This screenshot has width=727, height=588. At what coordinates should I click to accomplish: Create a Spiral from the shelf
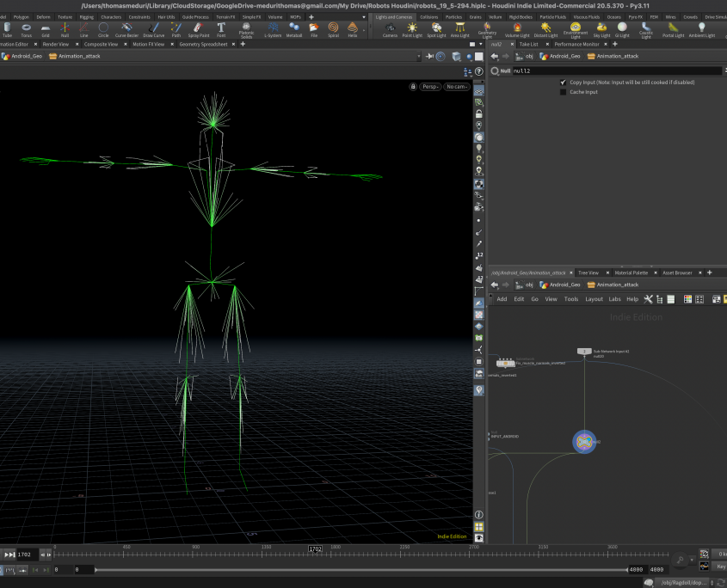click(x=333, y=29)
